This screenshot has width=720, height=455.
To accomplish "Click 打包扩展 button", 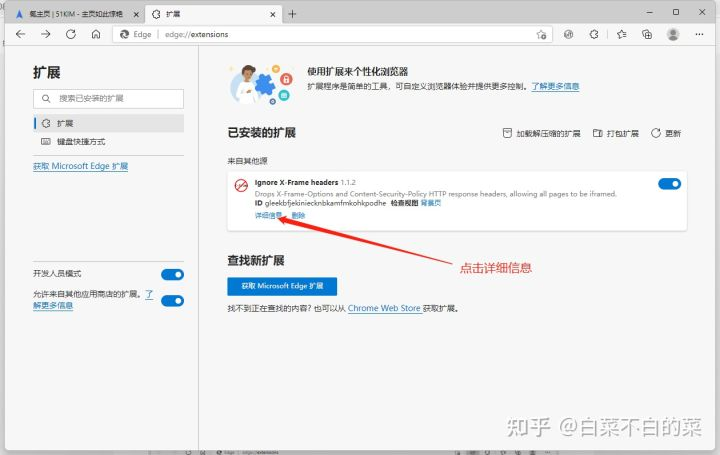I will (x=616, y=133).
